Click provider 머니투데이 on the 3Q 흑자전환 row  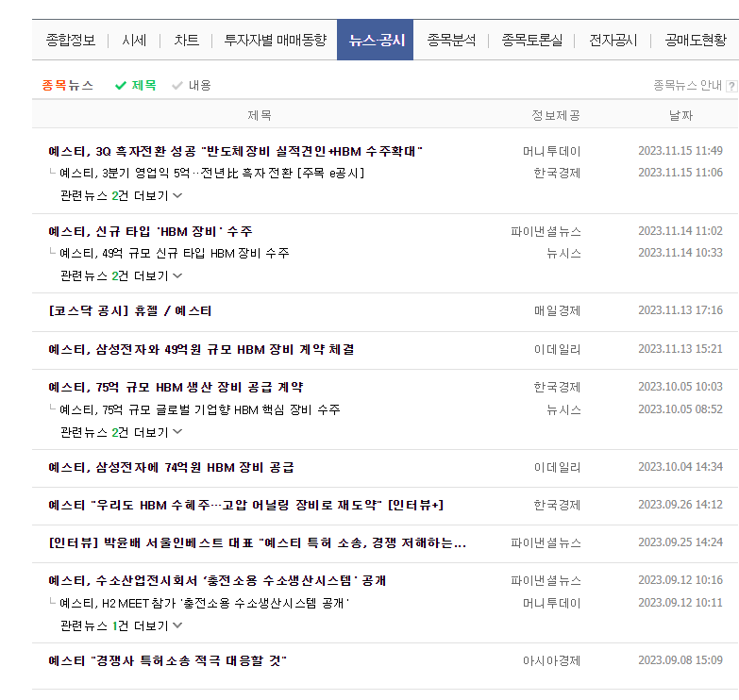(x=551, y=151)
